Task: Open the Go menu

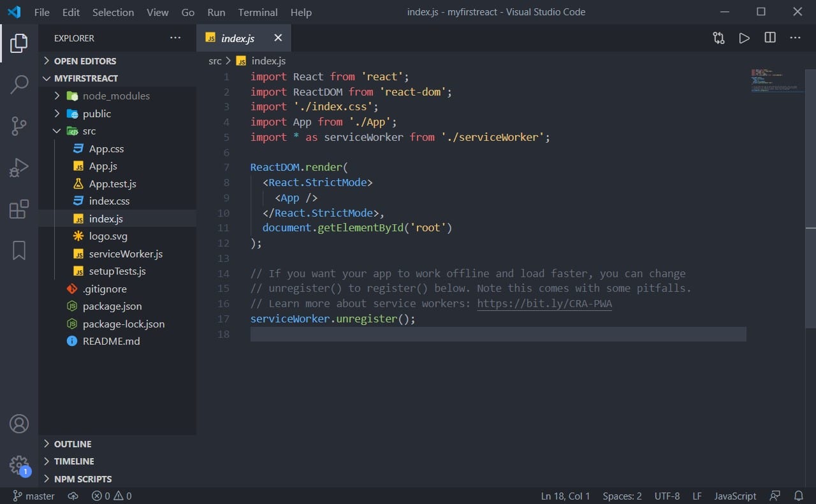Action: pos(188,12)
